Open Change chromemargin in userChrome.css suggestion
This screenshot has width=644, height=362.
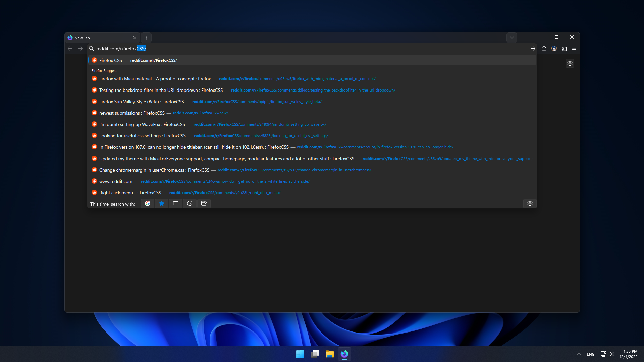click(x=312, y=170)
